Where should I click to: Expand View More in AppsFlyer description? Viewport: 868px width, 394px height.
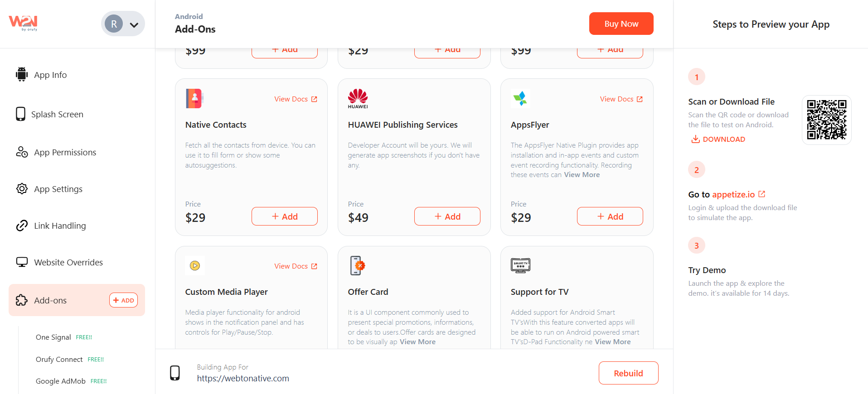582,175
